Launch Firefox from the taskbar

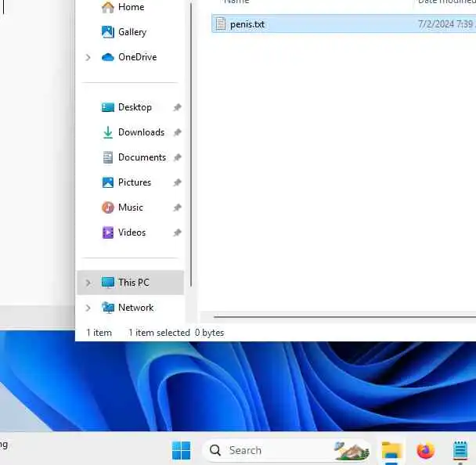pyautogui.click(x=426, y=450)
